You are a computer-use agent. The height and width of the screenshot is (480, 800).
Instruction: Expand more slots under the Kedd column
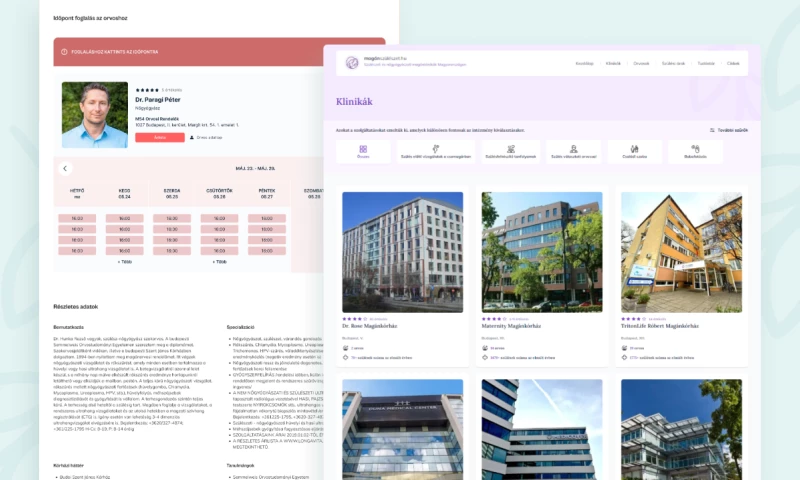[124, 262]
